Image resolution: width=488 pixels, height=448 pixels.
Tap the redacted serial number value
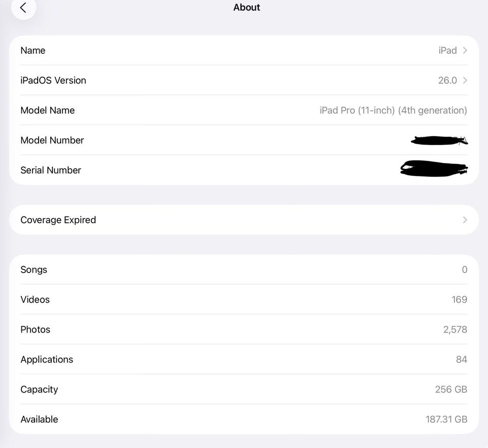tap(434, 169)
